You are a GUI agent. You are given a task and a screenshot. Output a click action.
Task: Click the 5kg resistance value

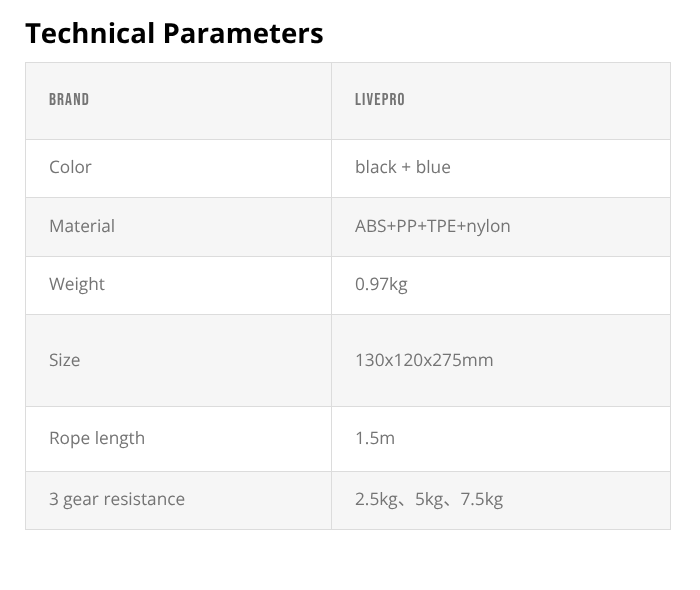429,499
